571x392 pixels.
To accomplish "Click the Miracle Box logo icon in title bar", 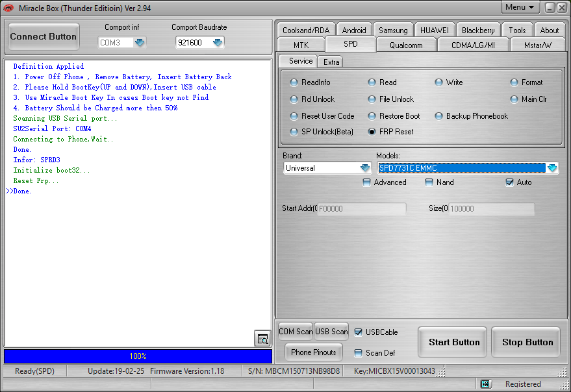I will click(x=8, y=8).
